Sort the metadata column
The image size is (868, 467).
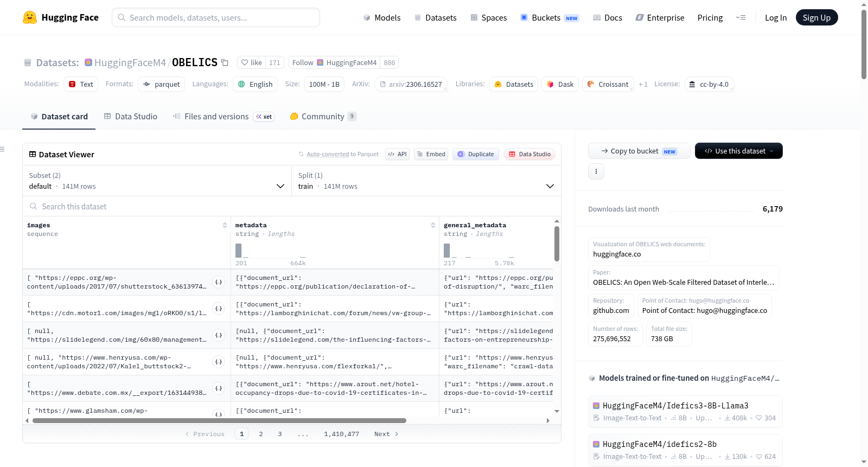[x=433, y=225]
